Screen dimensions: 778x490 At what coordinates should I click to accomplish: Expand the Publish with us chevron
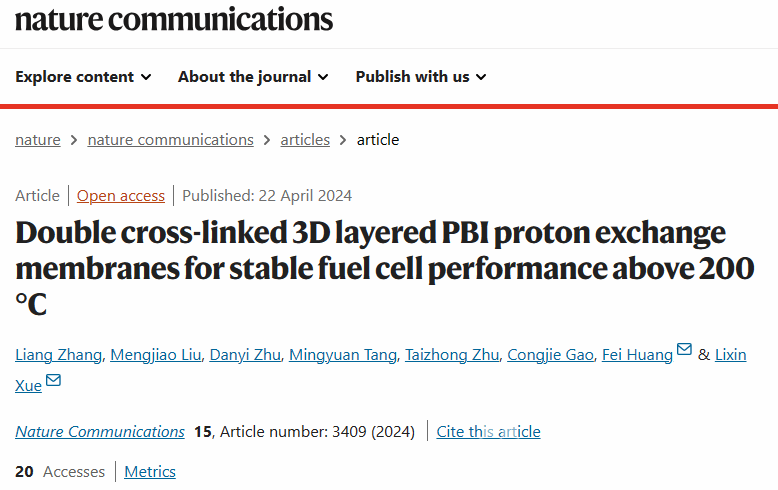pos(481,77)
